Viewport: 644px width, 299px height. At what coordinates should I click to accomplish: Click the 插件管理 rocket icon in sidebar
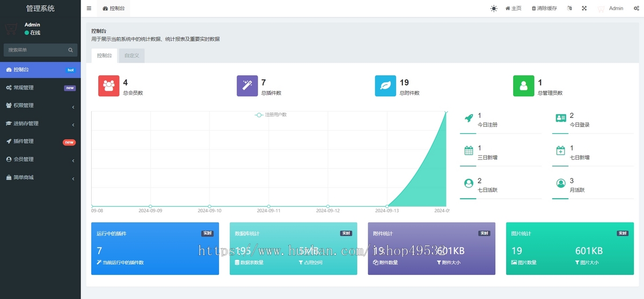pyautogui.click(x=9, y=141)
